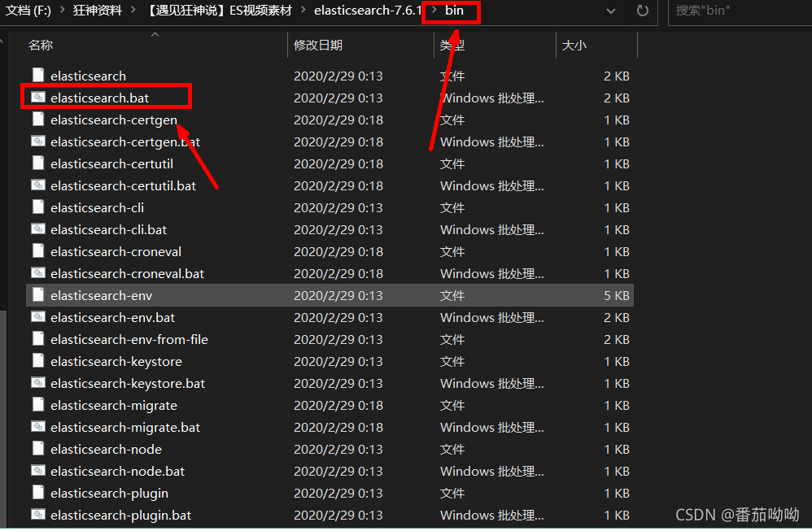Click the elasticsearch-plugin file icon
Screen dimensions: 812x531
click(37, 493)
